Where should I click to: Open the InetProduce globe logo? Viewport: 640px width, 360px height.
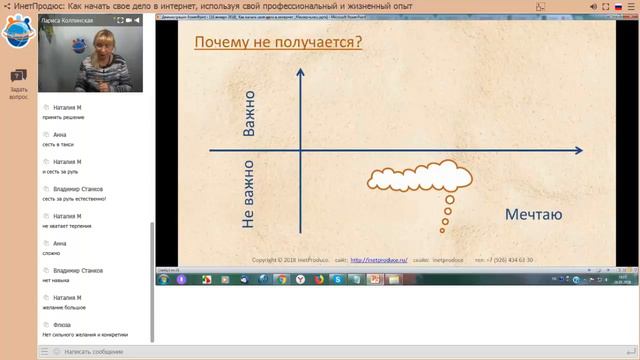pos(18,31)
